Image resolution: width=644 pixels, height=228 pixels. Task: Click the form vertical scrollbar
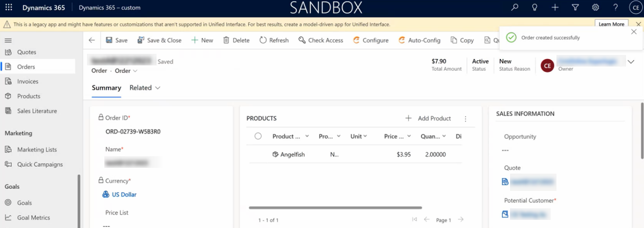click(x=642, y=131)
